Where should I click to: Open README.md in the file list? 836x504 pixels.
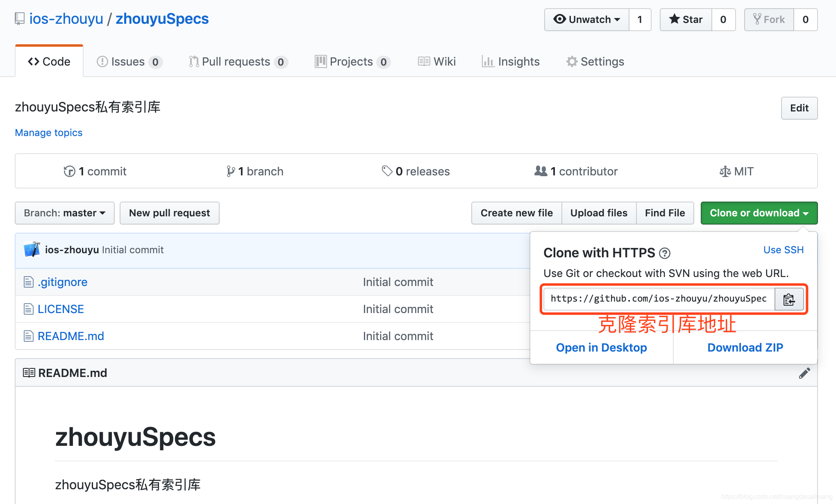71,336
